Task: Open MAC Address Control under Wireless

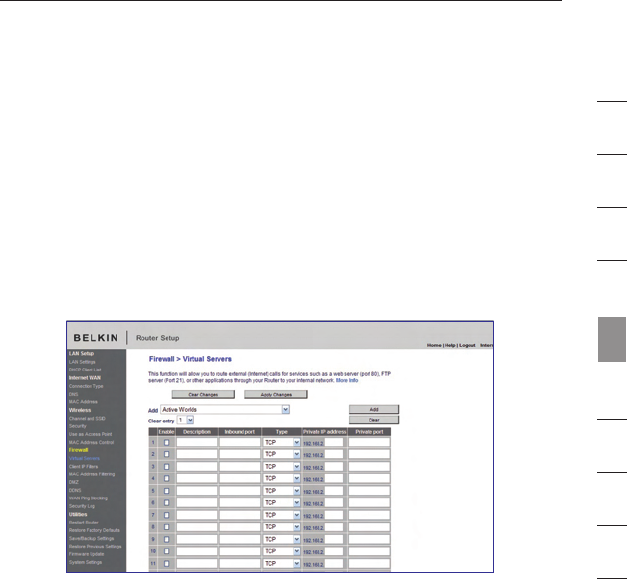Action: pyautogui.click(x=91, y=442)
